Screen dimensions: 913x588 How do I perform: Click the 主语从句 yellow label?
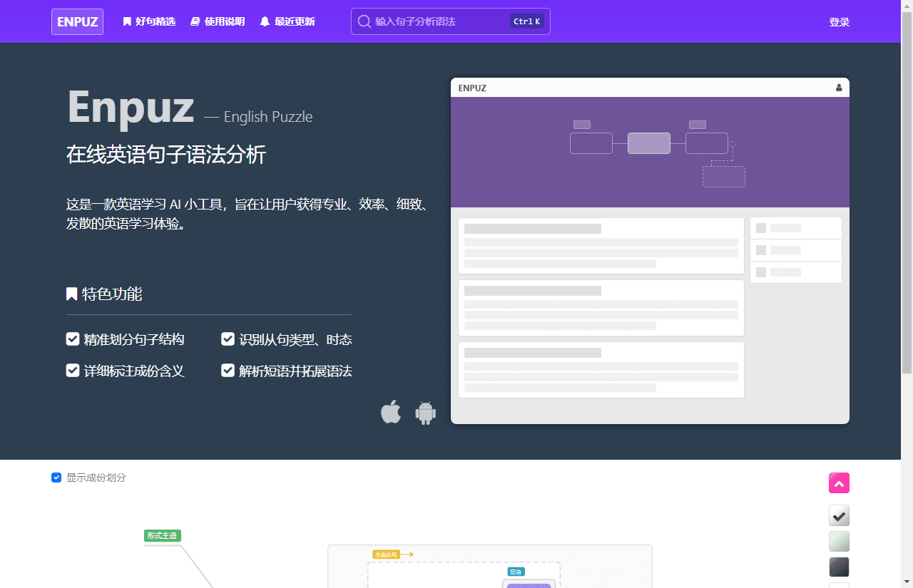click(386, 554)
